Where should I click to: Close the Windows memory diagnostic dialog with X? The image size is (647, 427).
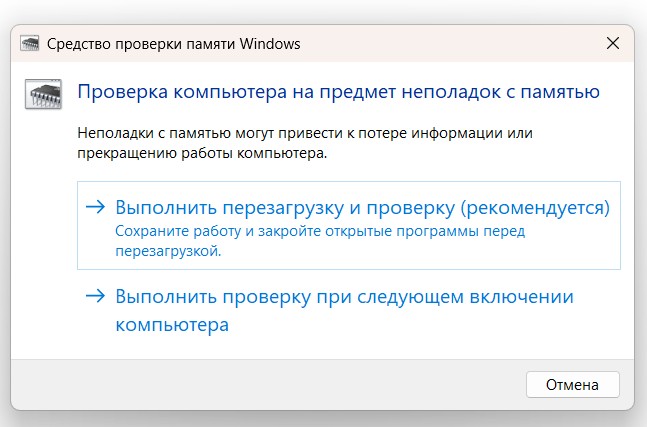pyautogui.click(x=613, y=43)
